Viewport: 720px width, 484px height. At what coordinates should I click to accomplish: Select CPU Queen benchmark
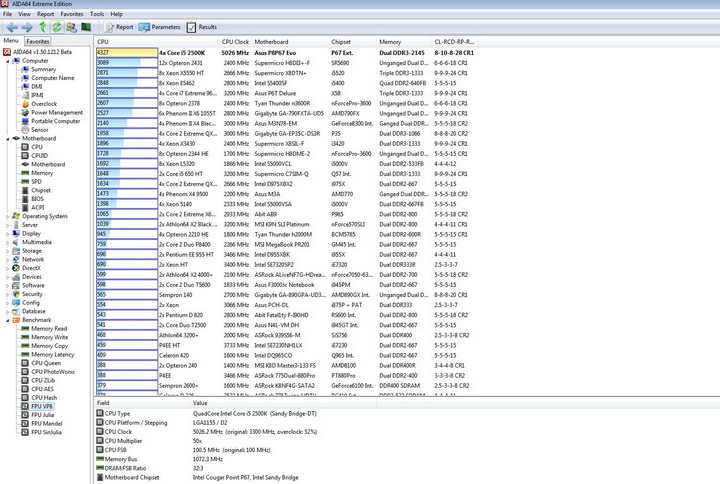click(46, 363)
